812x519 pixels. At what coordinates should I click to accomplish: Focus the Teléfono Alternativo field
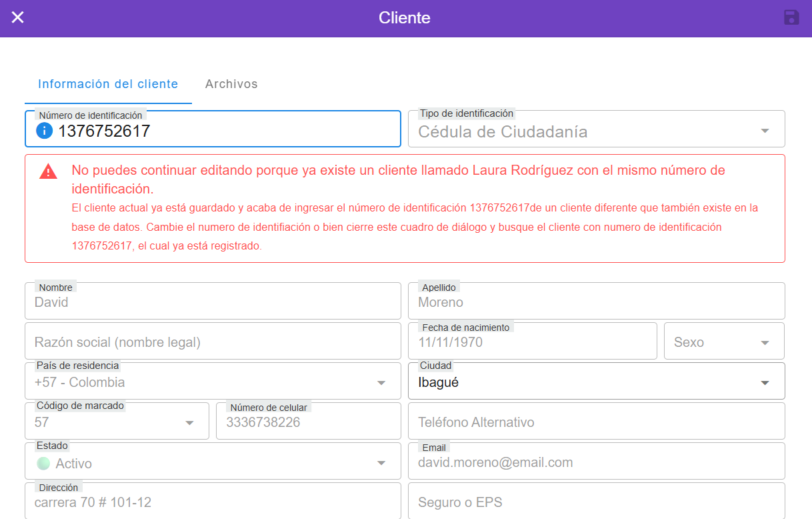(x=596, y=422)
